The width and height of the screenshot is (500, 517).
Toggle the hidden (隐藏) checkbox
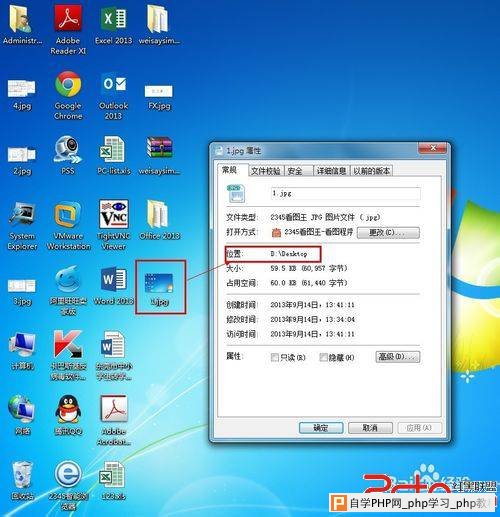323,358
